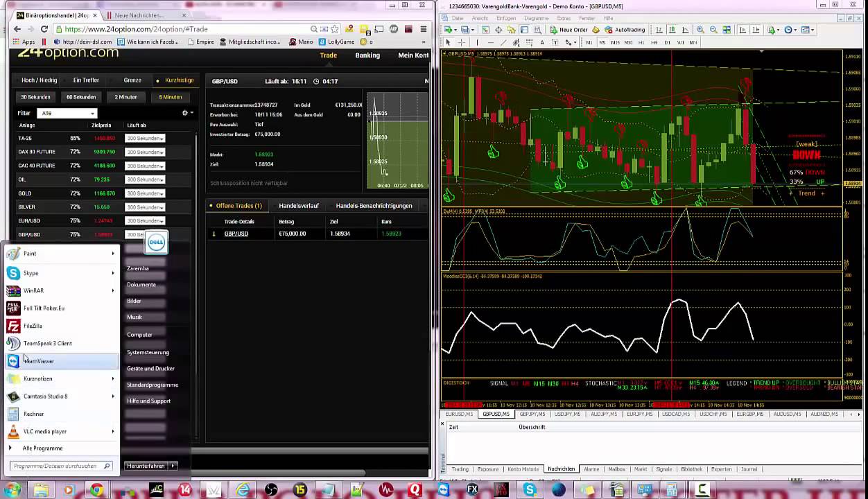Open the Market Watch icon in MetaTrader
868x499 pixels.
[485, 30]
